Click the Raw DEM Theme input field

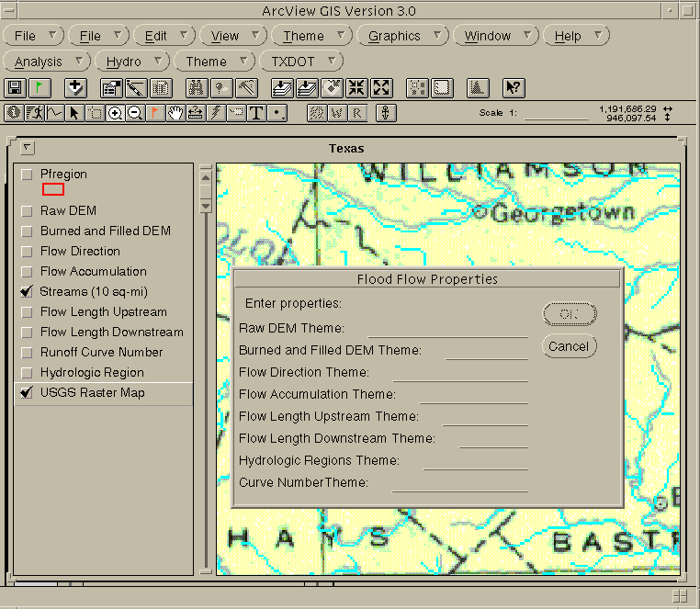pyautogui.click(x=447, y=329)
